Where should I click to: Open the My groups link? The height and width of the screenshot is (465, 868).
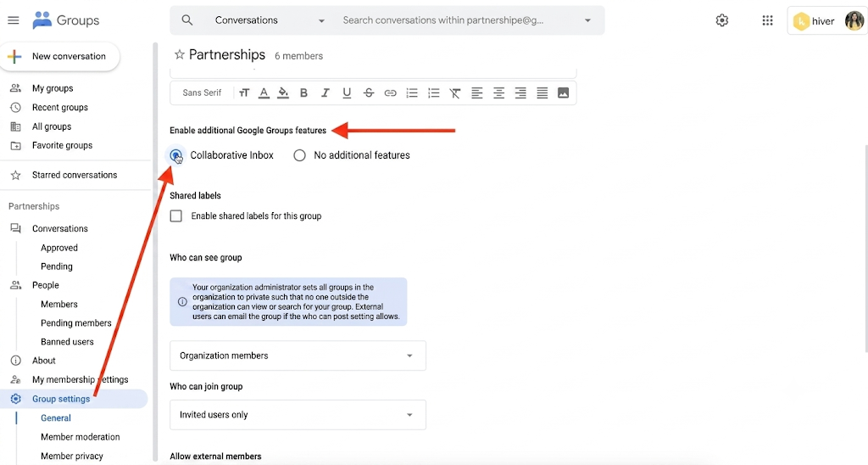click(x=53, y=88)
